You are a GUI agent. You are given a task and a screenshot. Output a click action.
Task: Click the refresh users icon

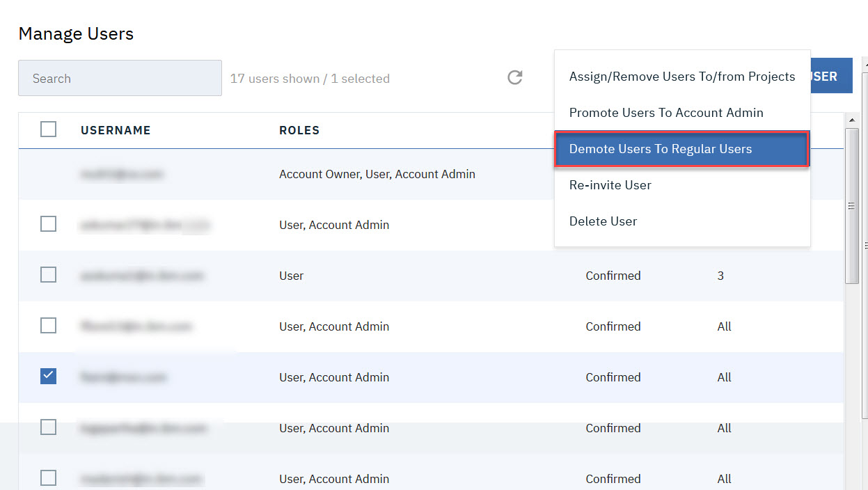click(514, 77)
